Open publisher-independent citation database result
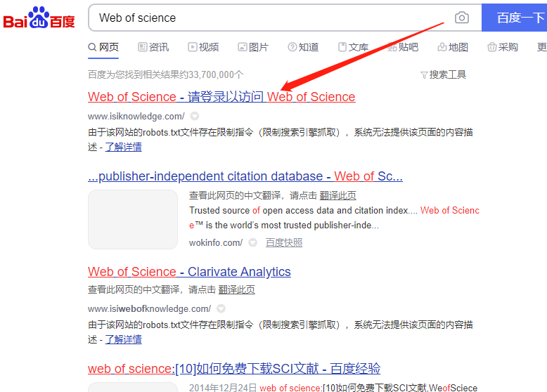 (x=245, y=176)
